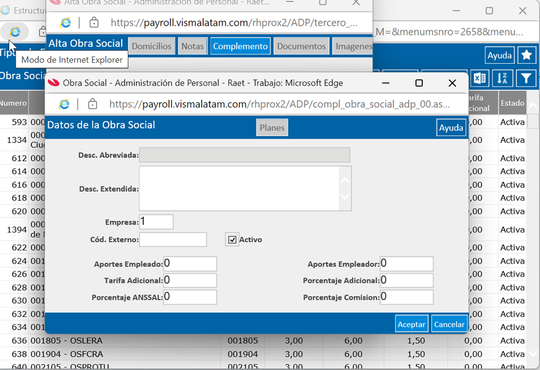
Task: Switch to the Notas tab
Action: [x=193, y=46]
